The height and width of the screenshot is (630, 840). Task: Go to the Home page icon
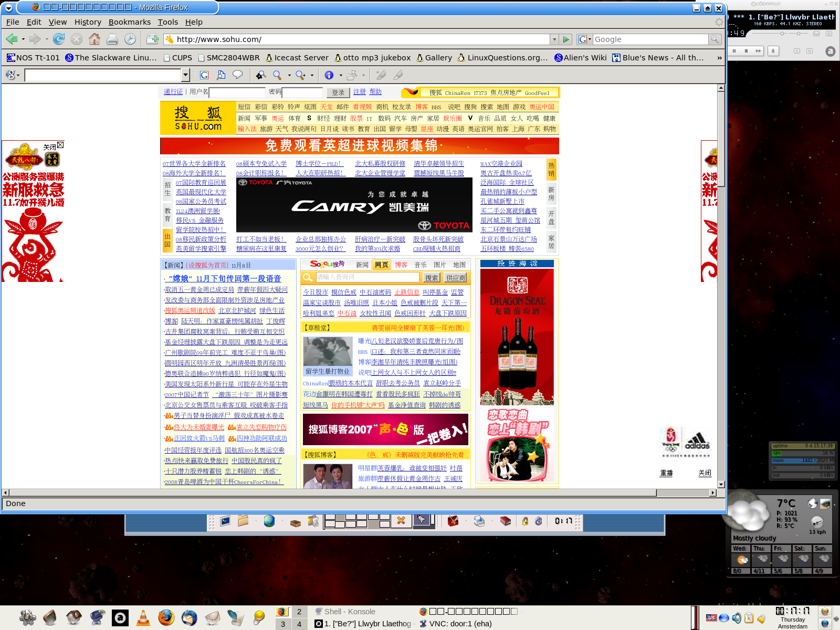coord(94,39)
